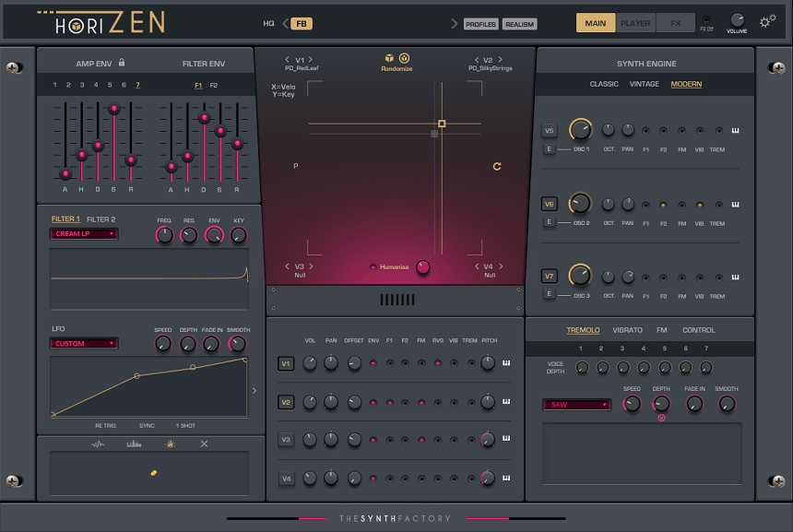Click the XY pad square cursor handle
Viewport: 793px width, 532px height.
pos(442,124)
